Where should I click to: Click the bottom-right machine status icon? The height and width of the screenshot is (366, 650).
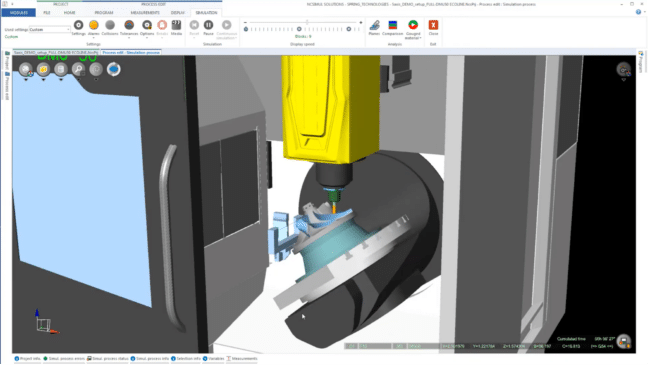pos(624,342)
